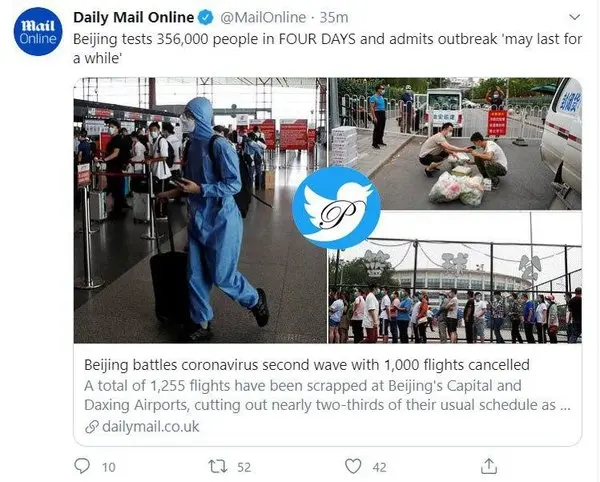The height and width of the screenshot is (482, 600).
Task: Click the article description about 1,255 flights
Action: click(328, 396)
